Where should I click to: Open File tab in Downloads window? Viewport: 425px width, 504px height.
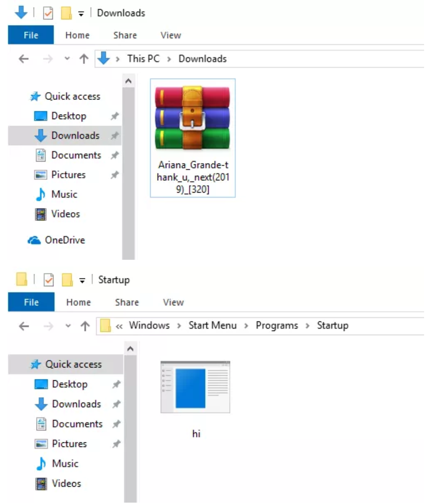pos(31,35)
